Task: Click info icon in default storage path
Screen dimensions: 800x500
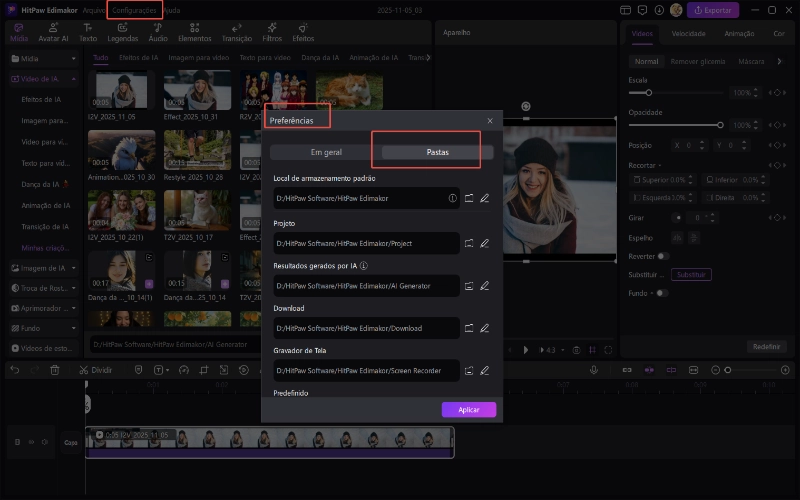Action: (452, 199)
